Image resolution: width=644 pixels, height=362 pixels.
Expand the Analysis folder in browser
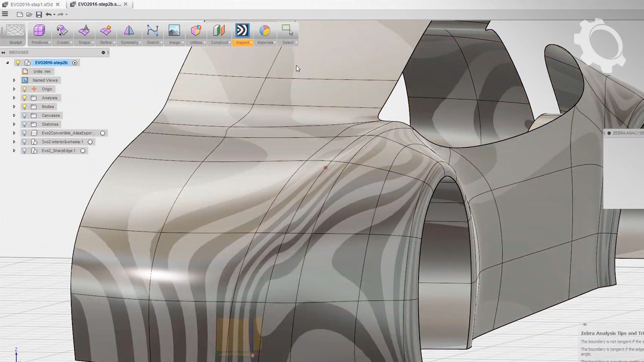pyautogui.click(x=14, y=98)
